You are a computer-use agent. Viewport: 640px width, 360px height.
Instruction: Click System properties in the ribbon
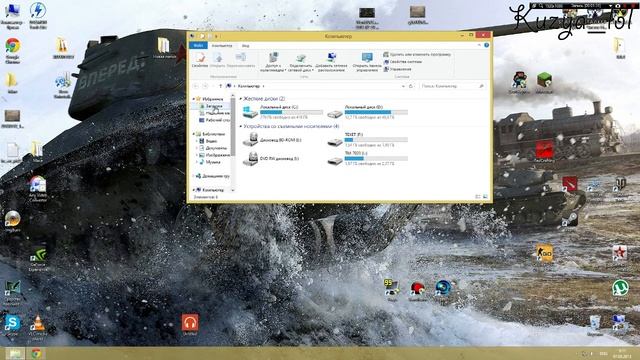(402, 62)
